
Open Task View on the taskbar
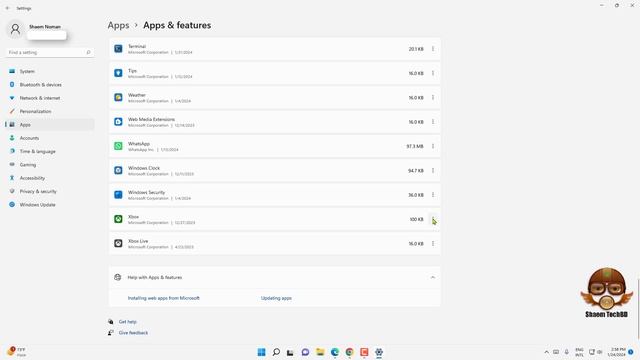[290, 352]
